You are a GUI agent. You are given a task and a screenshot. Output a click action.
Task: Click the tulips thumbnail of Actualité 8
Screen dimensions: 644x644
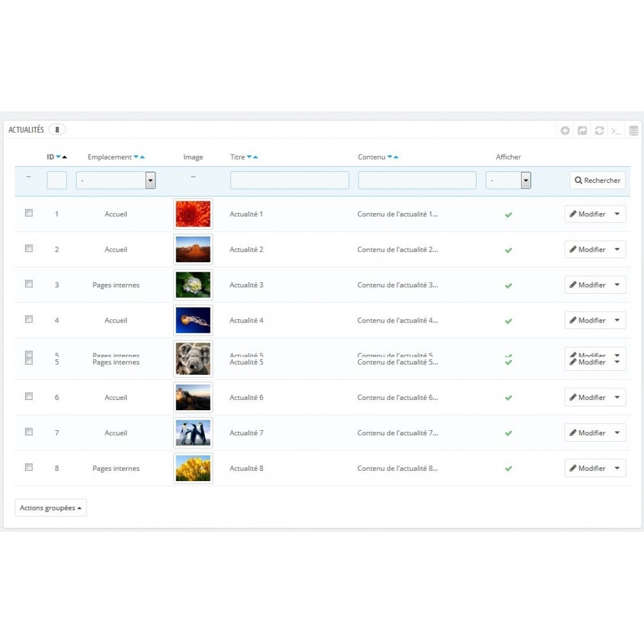click(x=193, y=468)
